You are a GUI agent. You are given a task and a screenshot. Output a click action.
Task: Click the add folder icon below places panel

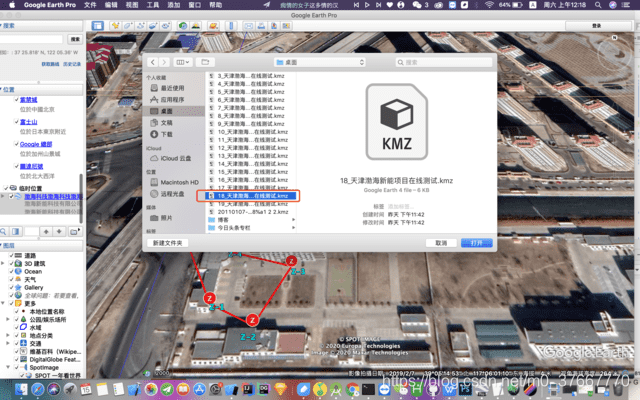(75, 231)
